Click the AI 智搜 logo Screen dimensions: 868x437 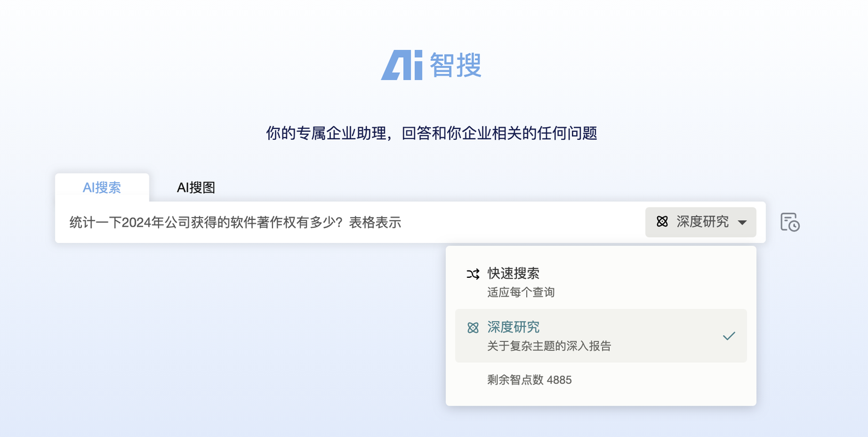coord(432,64)
